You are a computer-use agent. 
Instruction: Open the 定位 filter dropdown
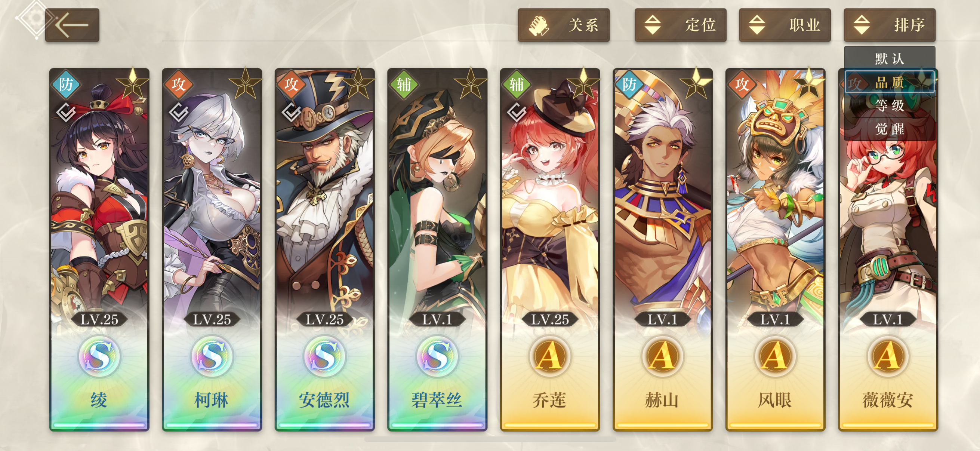point(680,25)
